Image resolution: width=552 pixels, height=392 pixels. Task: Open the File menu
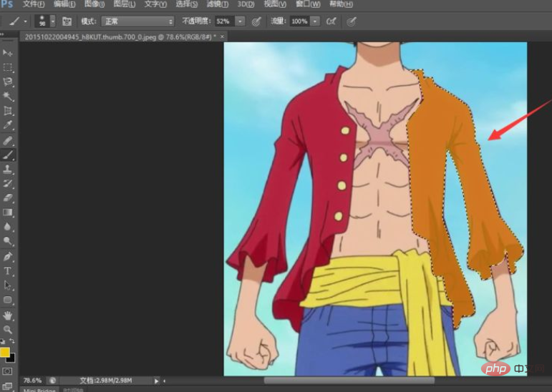point(34,4)
